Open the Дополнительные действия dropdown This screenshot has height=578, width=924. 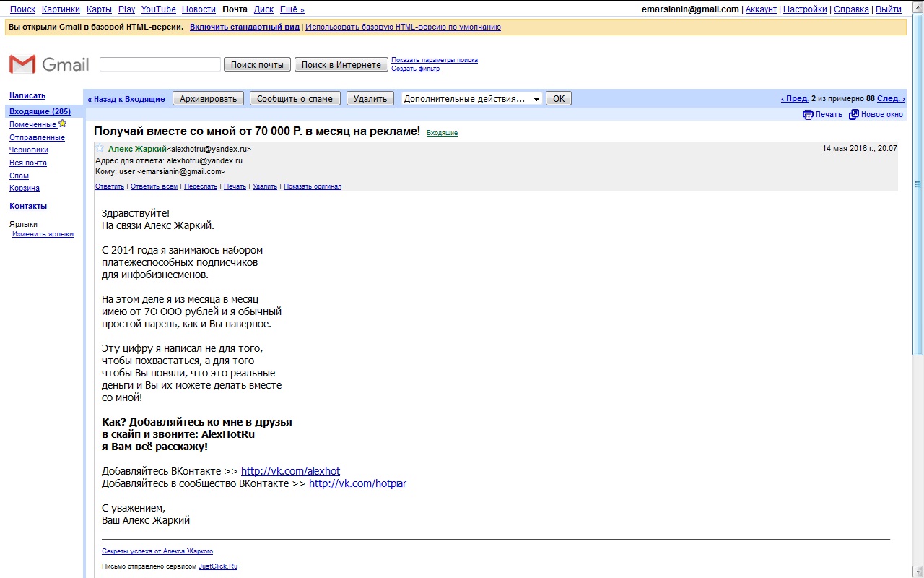(x=472, y=98)
